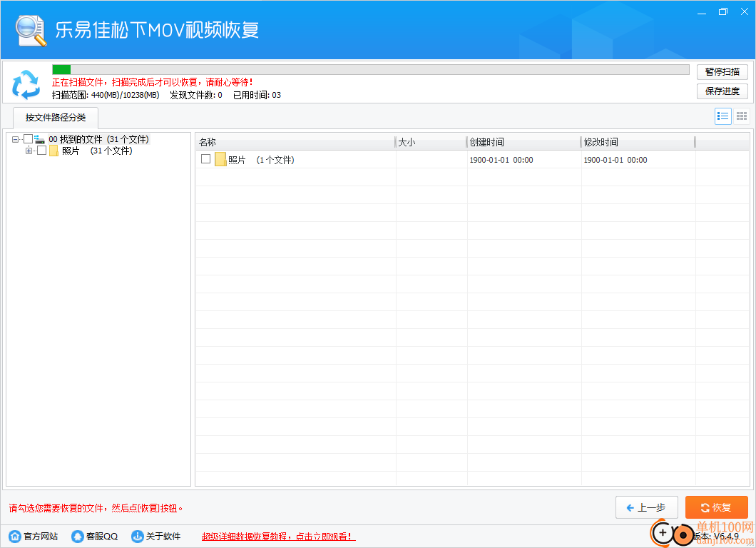Select the 按文件路径分类 tab
Image resolution: width=756 pixels, height=548 pixels.
pos(56,118)
